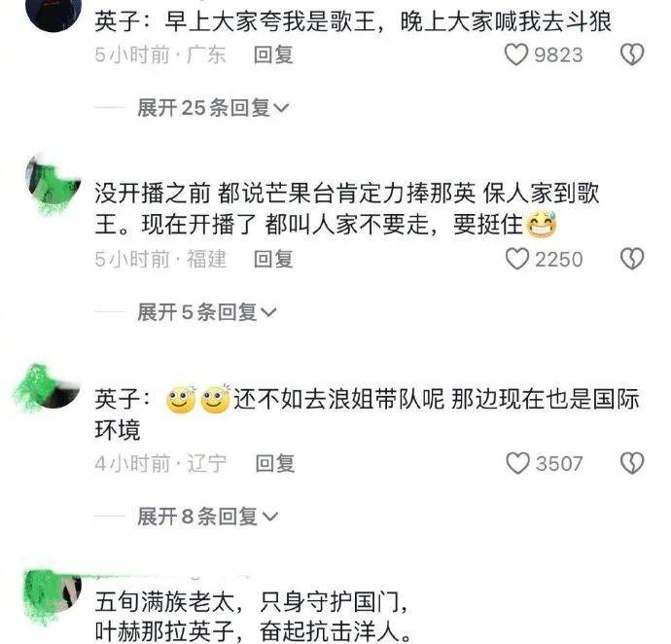The height and width of the screenshot is (644, 671).
Task: Reply to the Guangdong comment
Action: (x=273, y=54)
